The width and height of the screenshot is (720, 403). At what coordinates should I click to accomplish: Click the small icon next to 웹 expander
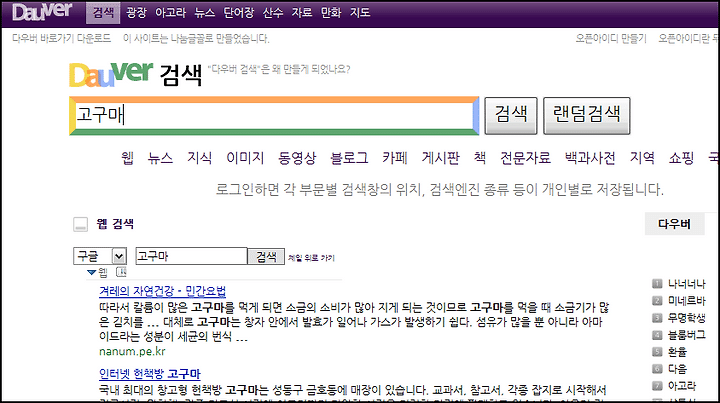[x=121, y=272]
